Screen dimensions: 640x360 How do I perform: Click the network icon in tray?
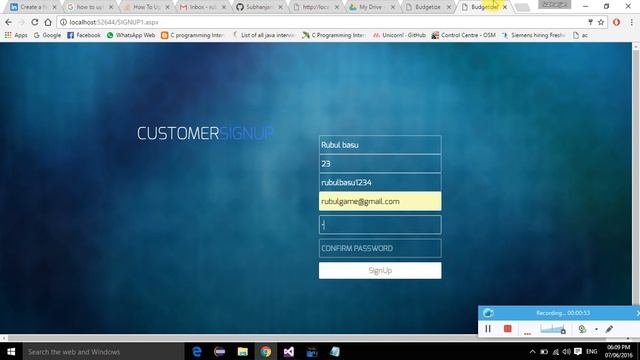[x=556, y=351]
